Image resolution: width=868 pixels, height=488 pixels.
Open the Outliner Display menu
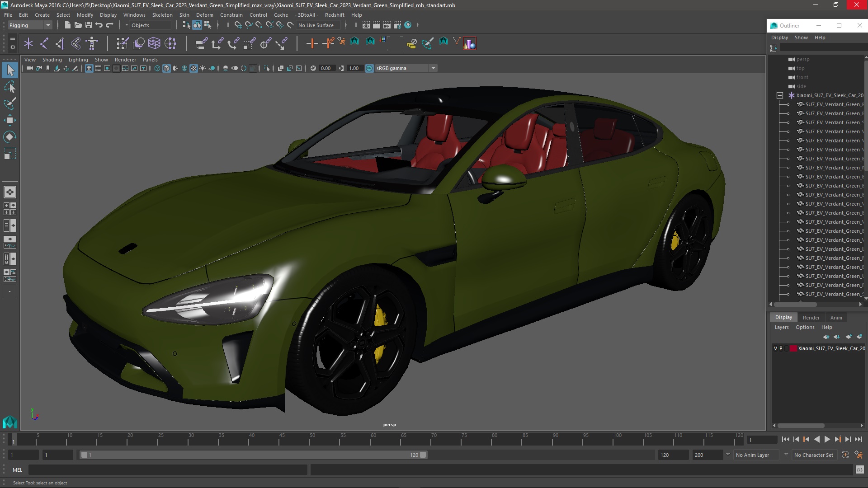coord(779,38)
